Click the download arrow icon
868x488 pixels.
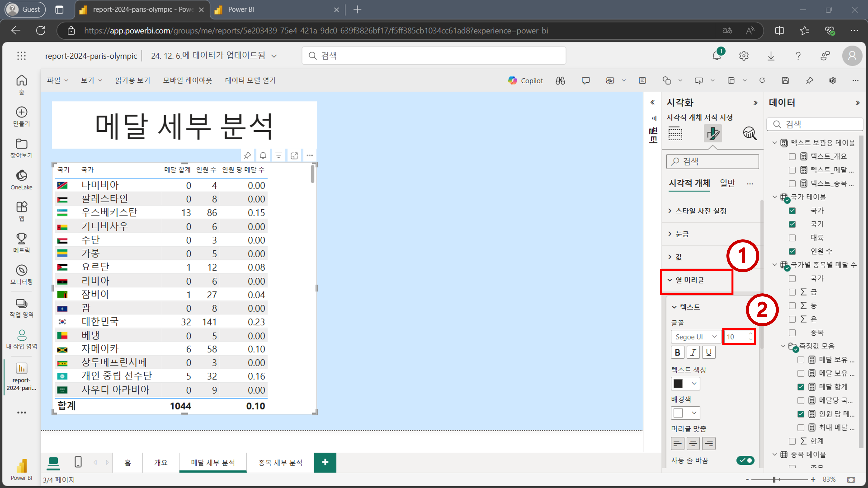tap(771, 56)
